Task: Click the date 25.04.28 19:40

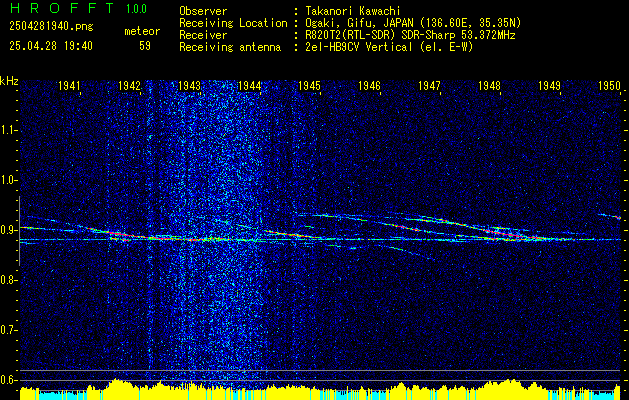Action: point(51,46)
